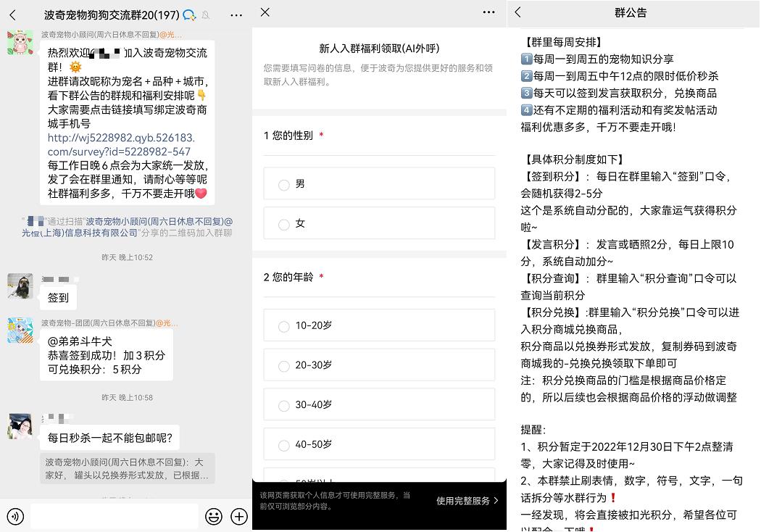Go back from the 群公告 announcement page
Screen dimensions: 761x532
[517, 13]
